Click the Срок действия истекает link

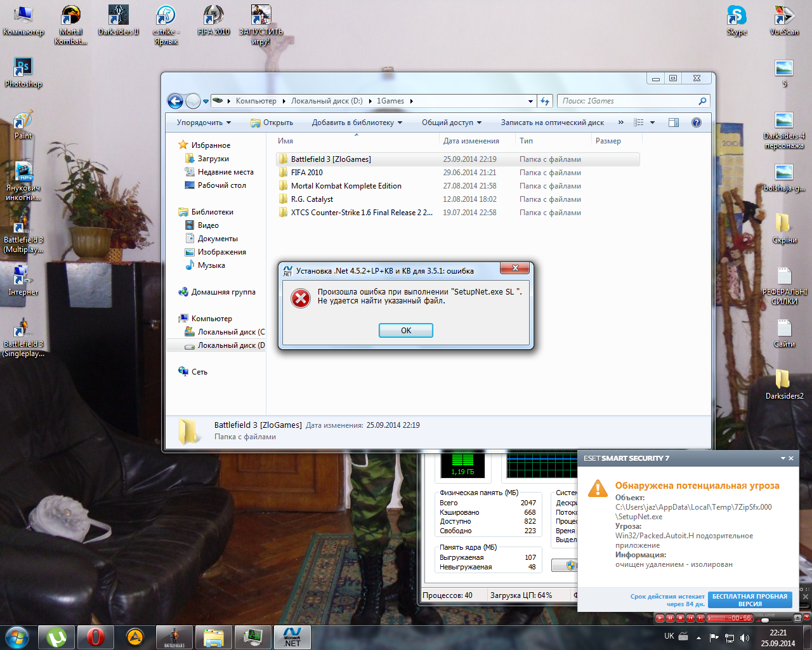[x=667, y=600]
